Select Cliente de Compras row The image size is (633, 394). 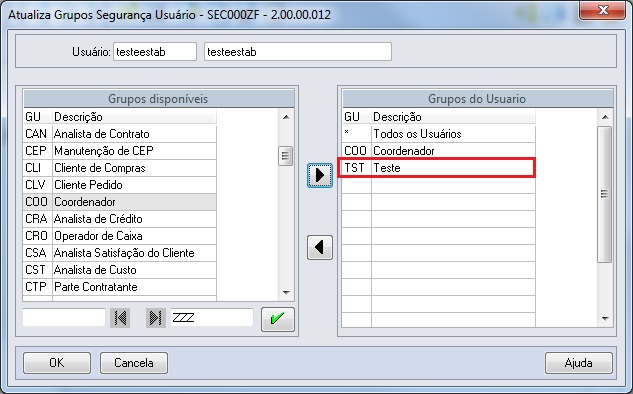click(120, 168)
